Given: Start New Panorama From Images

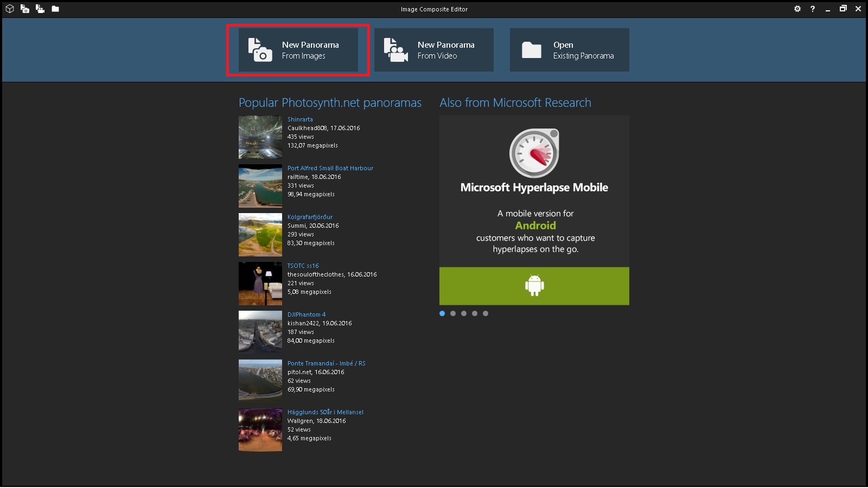Looking at the screenshot, I should pos(298,50).
